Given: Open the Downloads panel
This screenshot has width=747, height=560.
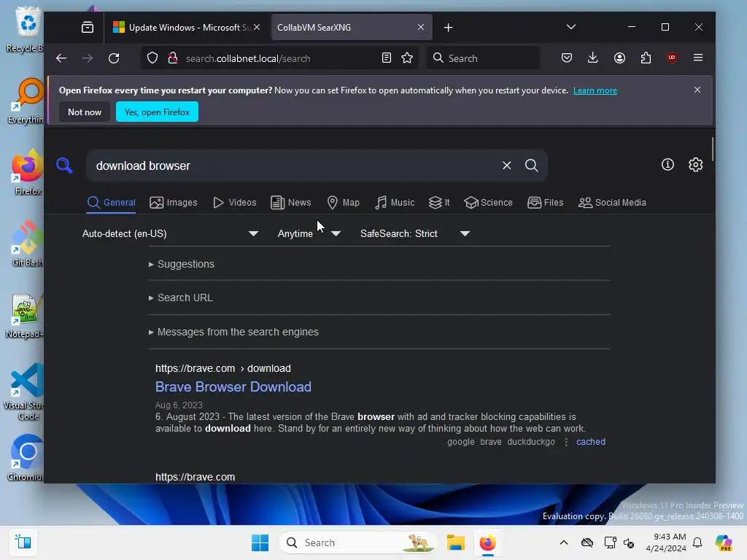Looking at the screenshot, I should pyautogui.click(x=592, y=58).
